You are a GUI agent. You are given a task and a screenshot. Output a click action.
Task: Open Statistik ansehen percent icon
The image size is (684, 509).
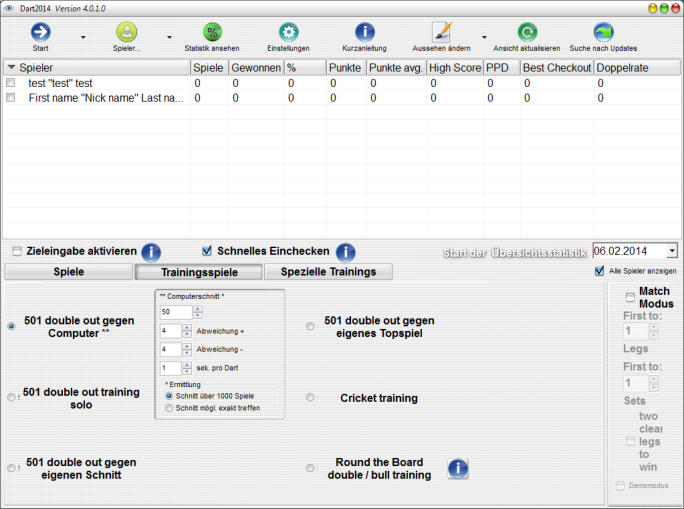[x=212, y=32]
